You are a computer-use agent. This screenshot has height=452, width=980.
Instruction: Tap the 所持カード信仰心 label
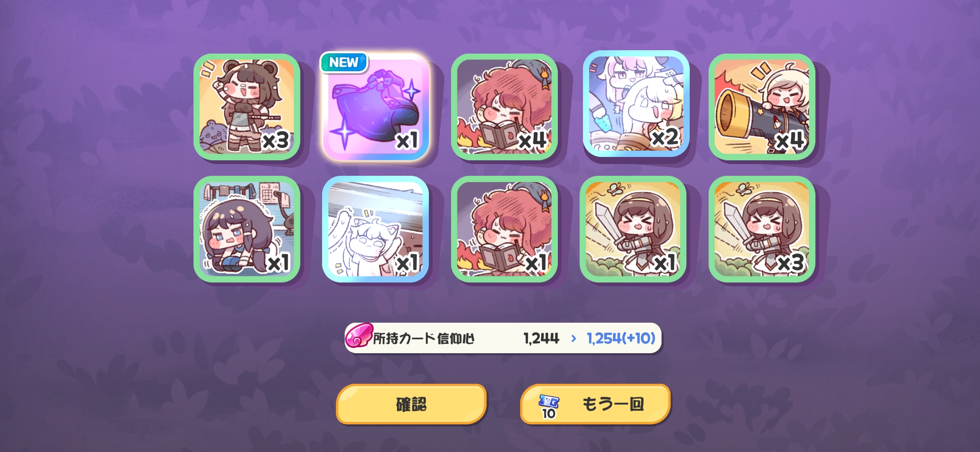(x=423, y=338)
